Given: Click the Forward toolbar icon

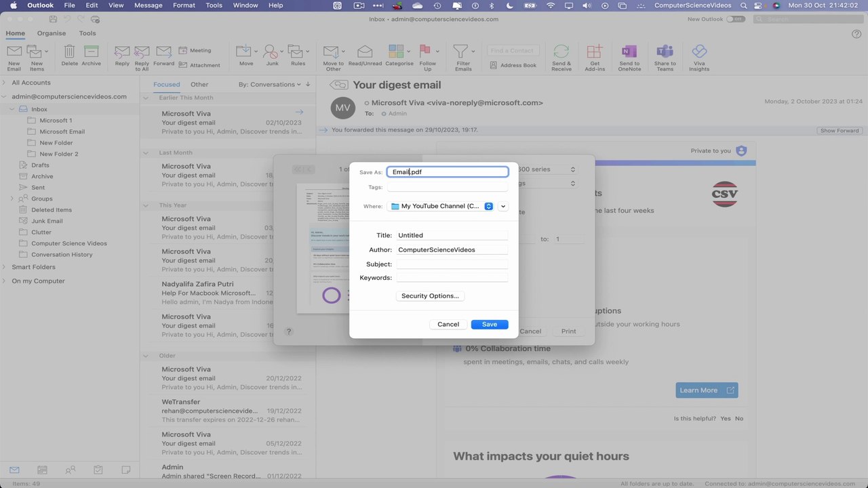Looking at the screenshot, I should [163, 52].
